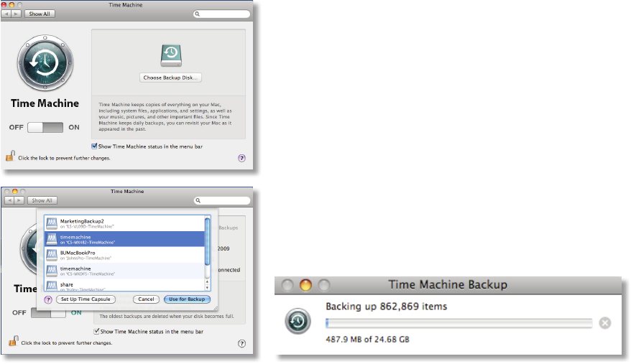Click the backup progress bar

[459, 323]
